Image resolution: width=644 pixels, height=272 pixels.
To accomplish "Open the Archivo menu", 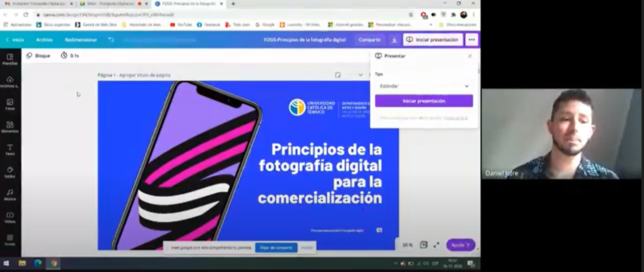I will 44,40.
